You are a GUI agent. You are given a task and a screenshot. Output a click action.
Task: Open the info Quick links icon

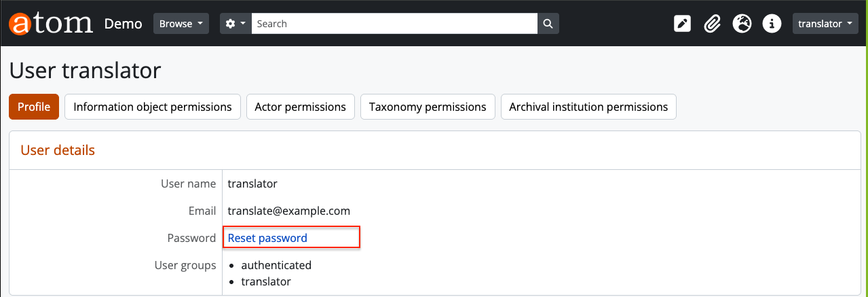click(x=771, y=24)
